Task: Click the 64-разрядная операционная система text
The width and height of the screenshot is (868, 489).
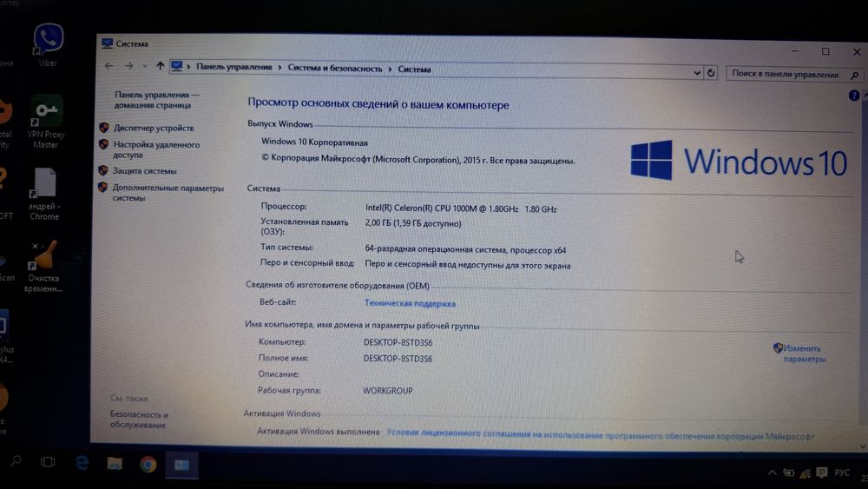Action: tap(465, 250)
